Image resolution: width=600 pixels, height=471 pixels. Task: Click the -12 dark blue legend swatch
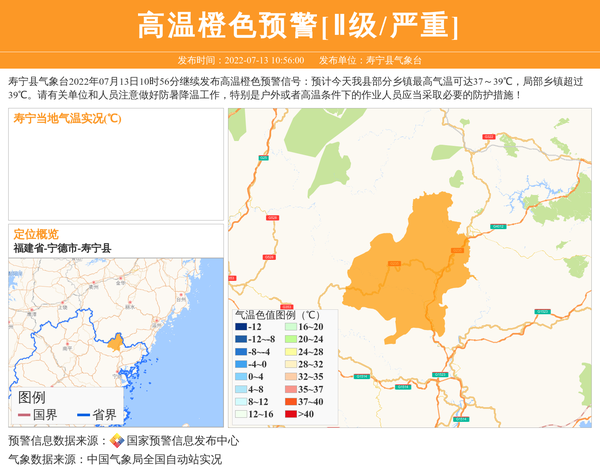(x=241, y=328)
